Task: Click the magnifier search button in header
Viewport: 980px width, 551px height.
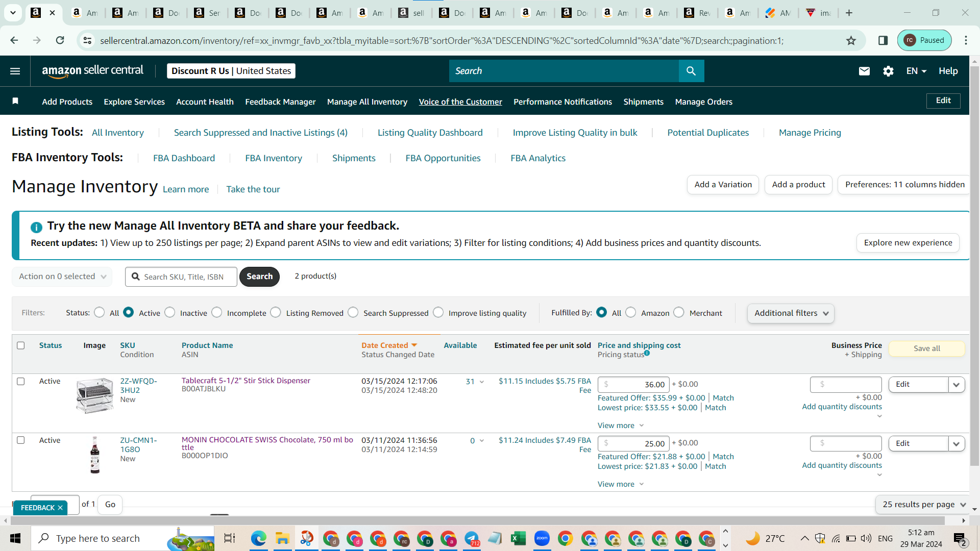Action: 691,71
